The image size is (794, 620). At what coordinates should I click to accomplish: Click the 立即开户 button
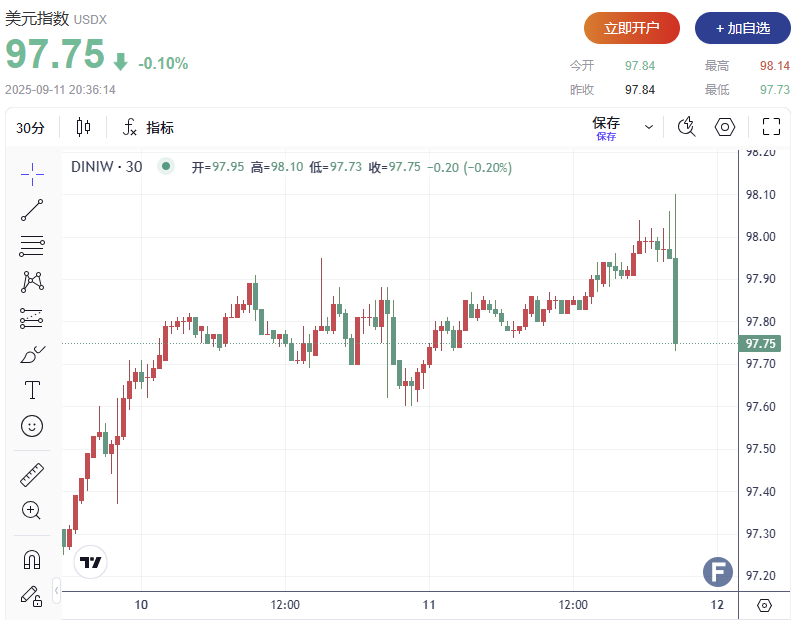point(632,28)
